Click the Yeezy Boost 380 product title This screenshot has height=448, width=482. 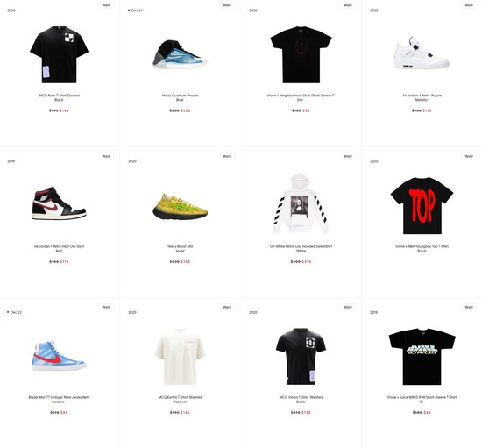(181, 248)
